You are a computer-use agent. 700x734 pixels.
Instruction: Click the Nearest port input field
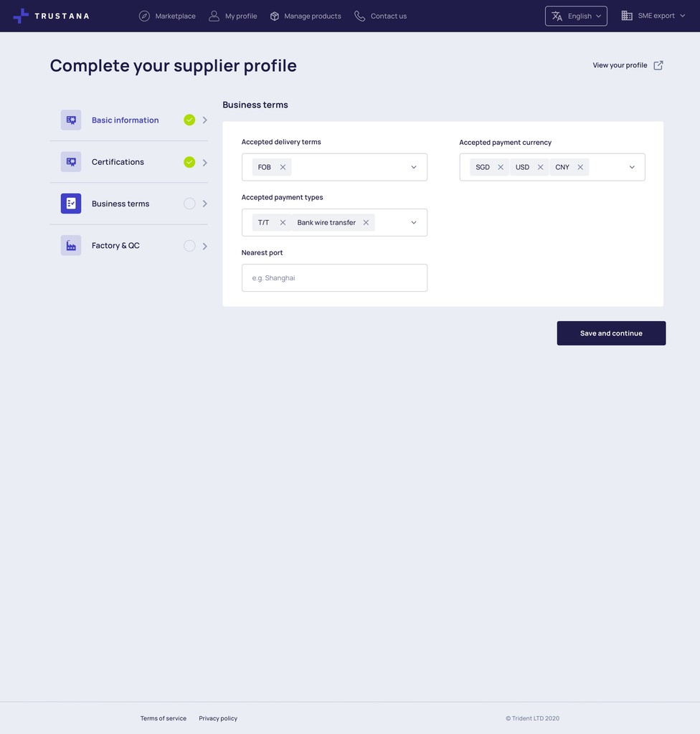point(334,277)
